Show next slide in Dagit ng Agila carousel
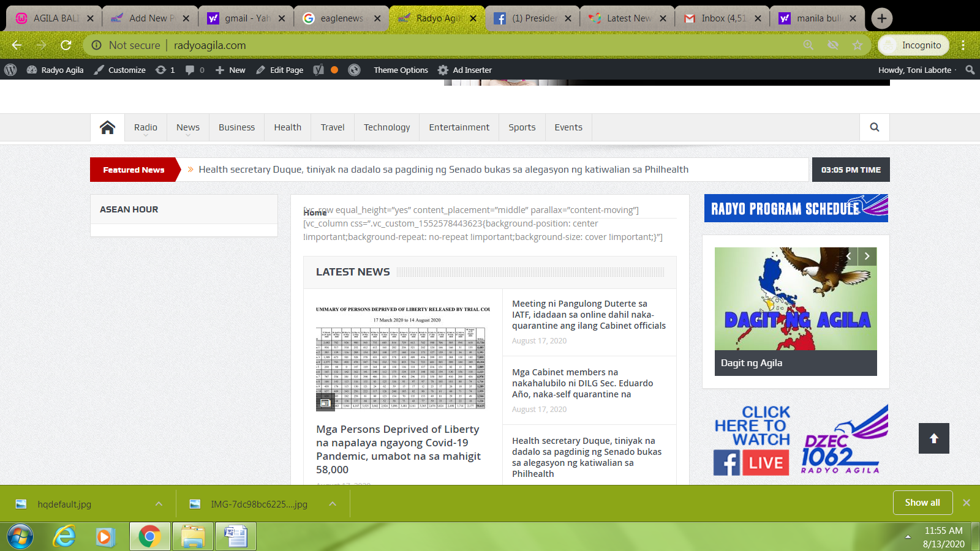The image size is (980, 551). coord(867,257)
